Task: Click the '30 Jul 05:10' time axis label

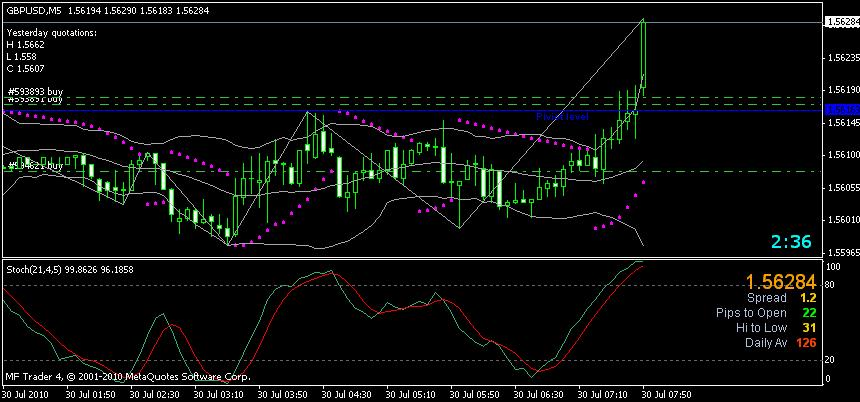Action: 410,394
